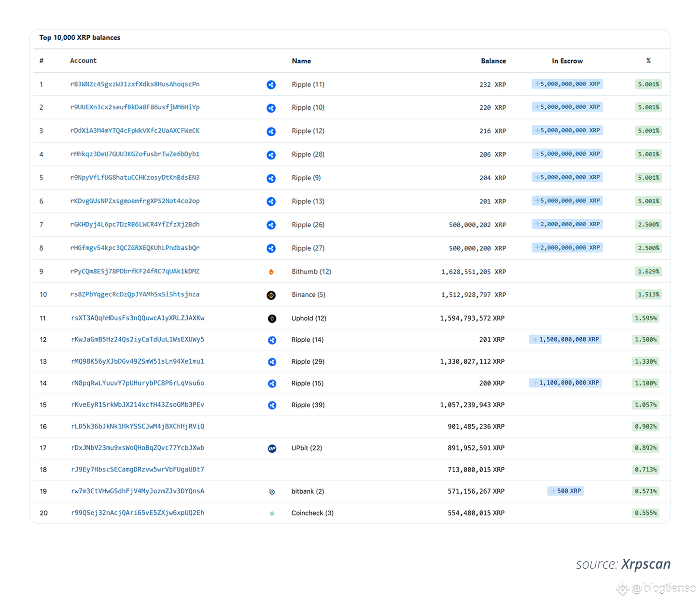Click the 2.500% badge for Ripple (26)
This screenshot has width=700, height=601.
[648, 225]
